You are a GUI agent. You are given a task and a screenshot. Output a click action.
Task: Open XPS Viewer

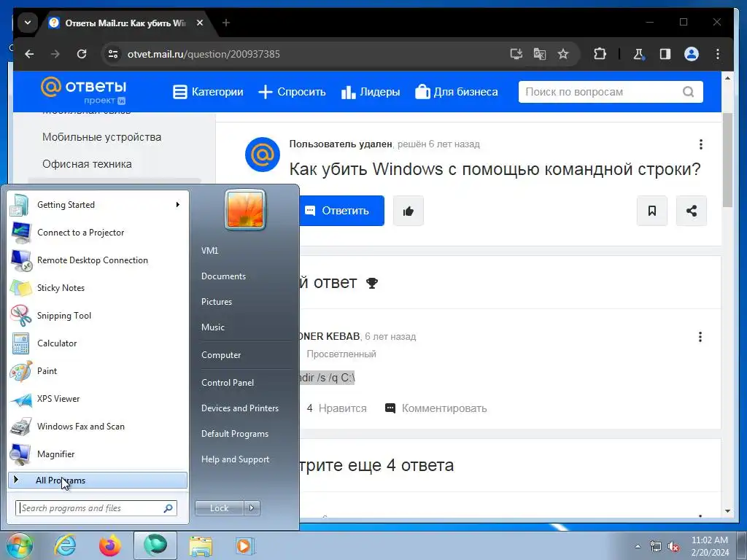(98, 399)
